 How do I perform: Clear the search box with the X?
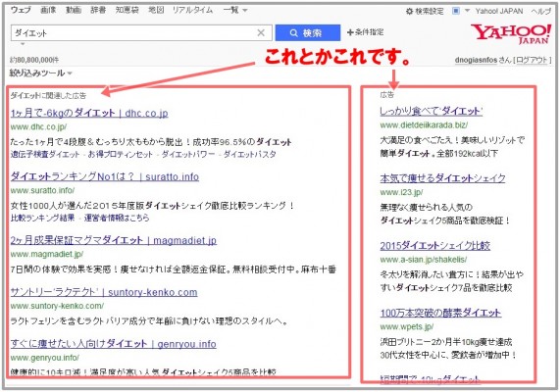[261, 33]
